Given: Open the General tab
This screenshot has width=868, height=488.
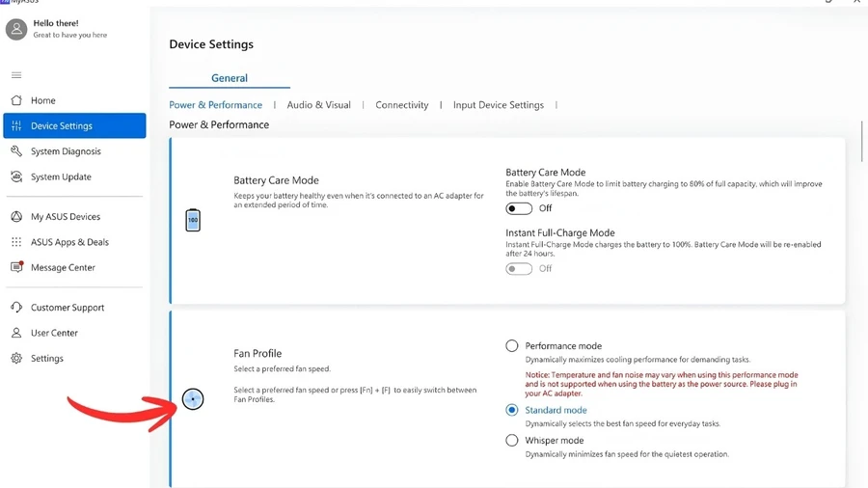Looking at the screenshot, I should 230,78.
